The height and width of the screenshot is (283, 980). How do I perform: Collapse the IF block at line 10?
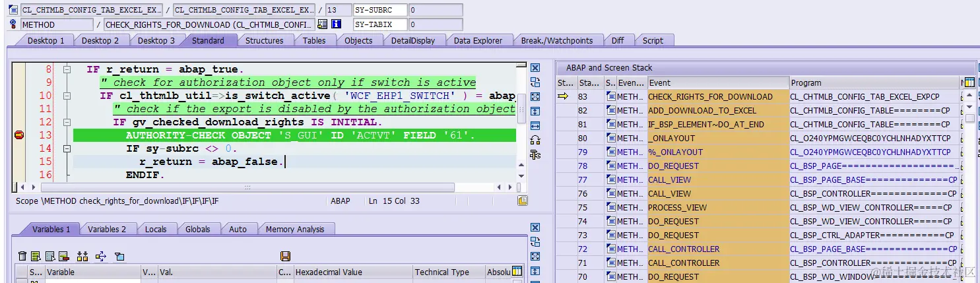[67, 96]
